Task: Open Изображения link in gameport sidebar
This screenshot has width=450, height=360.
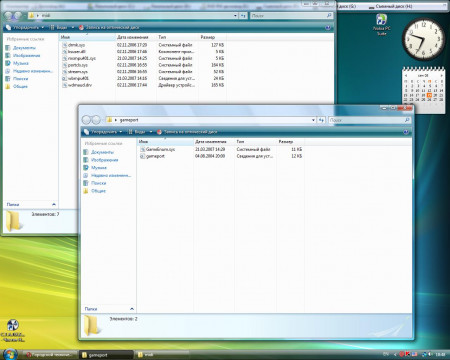Action: click(101, 160)
